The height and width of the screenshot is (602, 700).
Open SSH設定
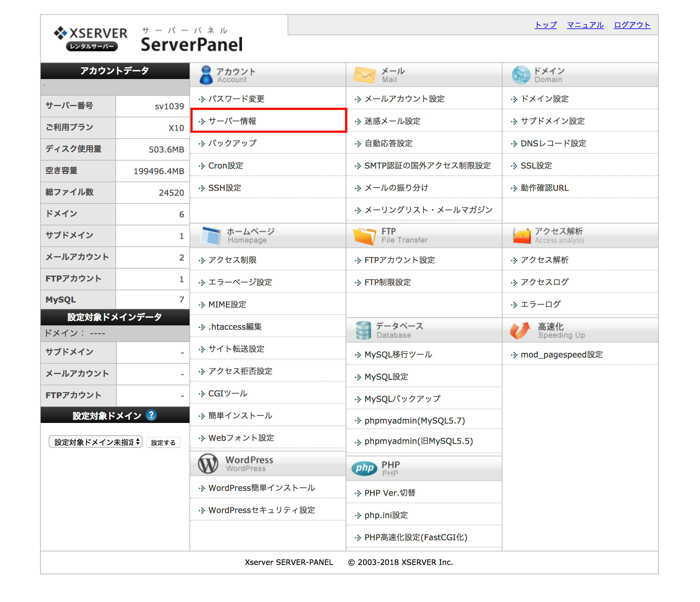[225, 188]
